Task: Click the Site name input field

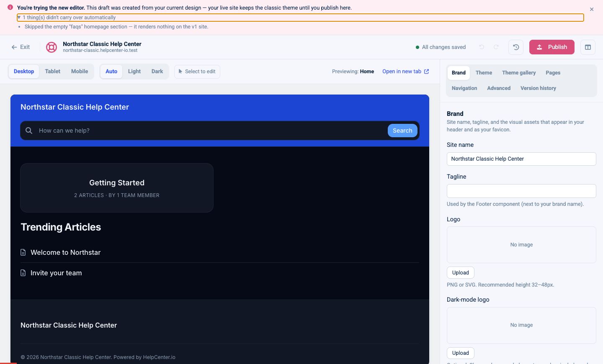Action: (x=521, y=159)
